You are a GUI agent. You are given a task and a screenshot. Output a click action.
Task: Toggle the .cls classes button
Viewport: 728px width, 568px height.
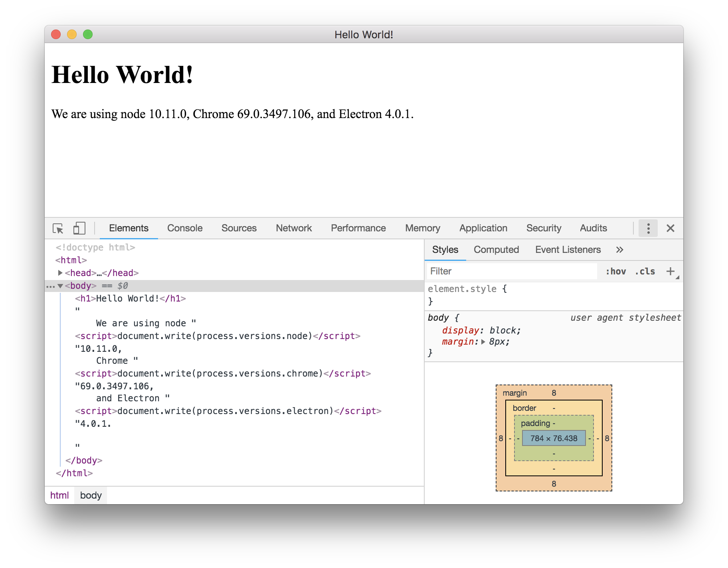(645, 271)
